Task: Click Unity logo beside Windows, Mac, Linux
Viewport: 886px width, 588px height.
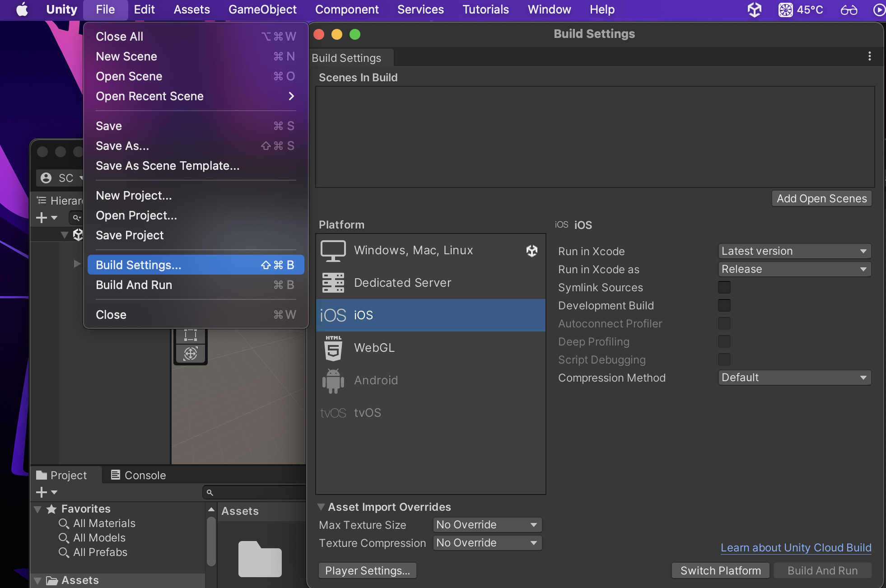Action: pyautogui.click(x=532, y=251)
